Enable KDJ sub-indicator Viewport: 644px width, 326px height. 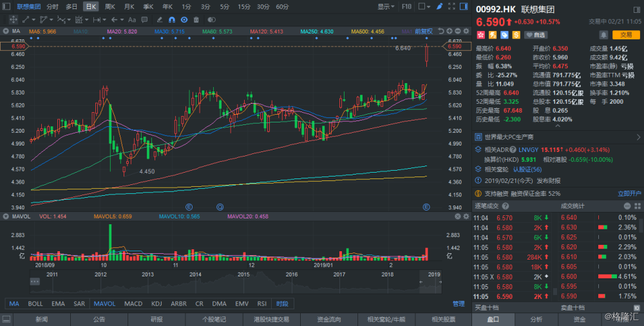coord(156,303)
